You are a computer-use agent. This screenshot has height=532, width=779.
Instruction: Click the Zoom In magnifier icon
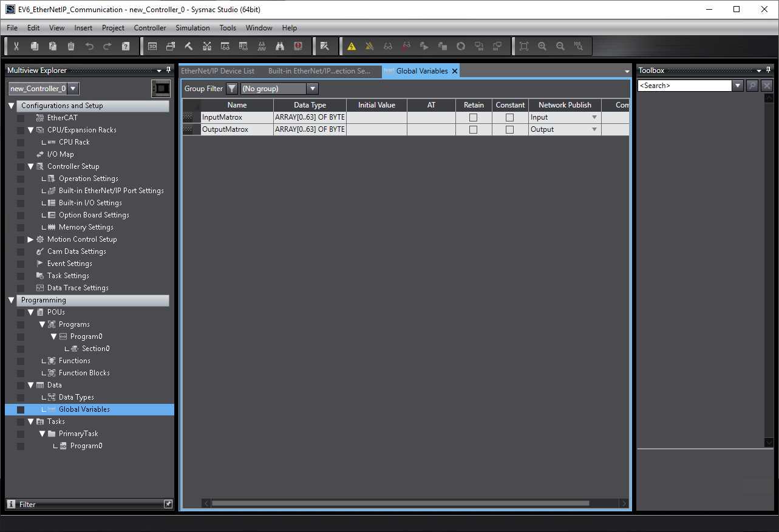pos(542,46)
